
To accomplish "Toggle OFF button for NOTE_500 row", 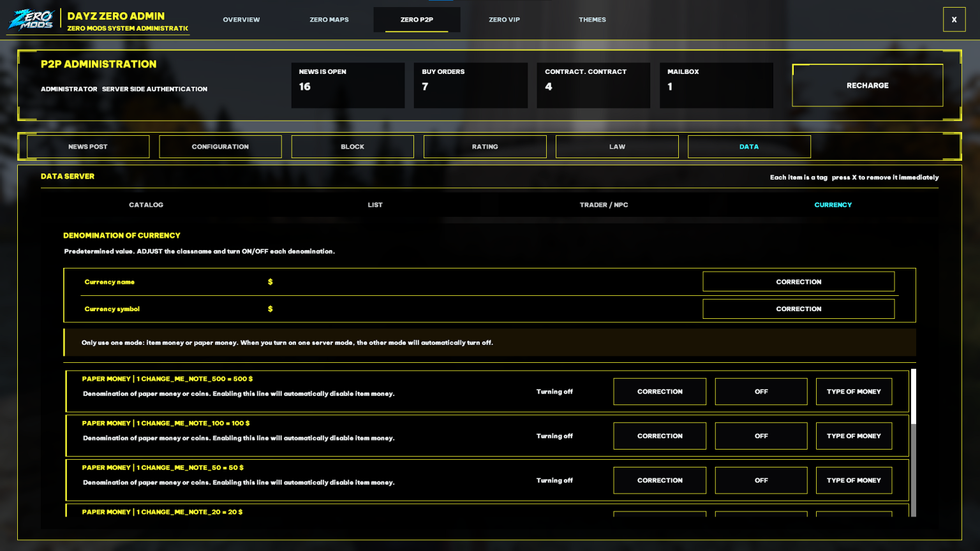I will [761, 392].
